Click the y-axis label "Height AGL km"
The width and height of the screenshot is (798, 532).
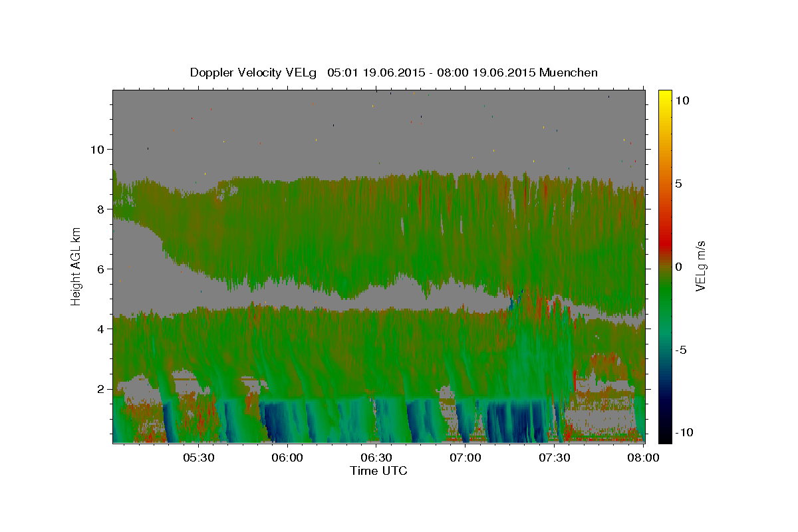76,267
